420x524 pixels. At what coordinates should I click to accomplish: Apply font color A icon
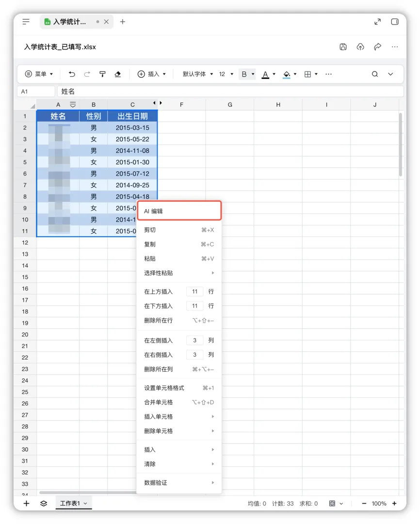point(265,75)
